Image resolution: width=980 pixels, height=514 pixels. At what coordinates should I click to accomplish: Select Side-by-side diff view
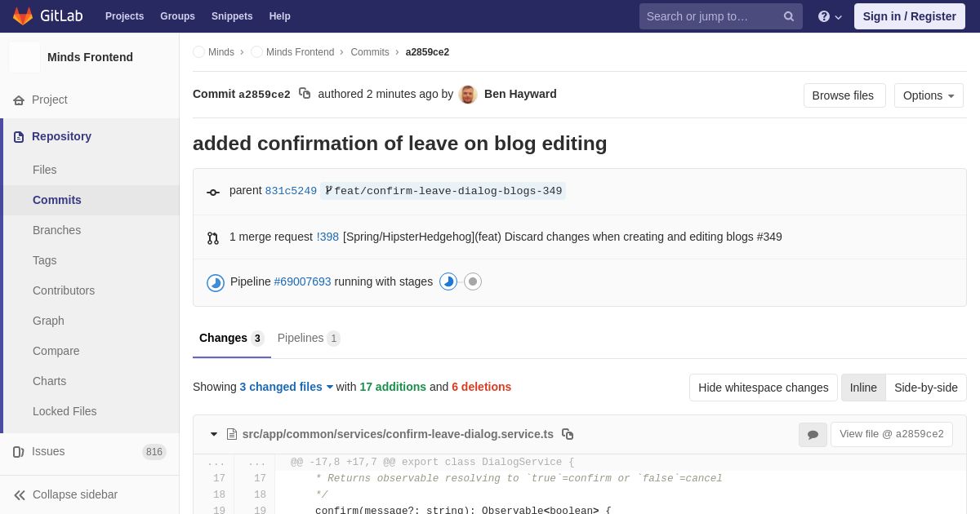[926, 388]
